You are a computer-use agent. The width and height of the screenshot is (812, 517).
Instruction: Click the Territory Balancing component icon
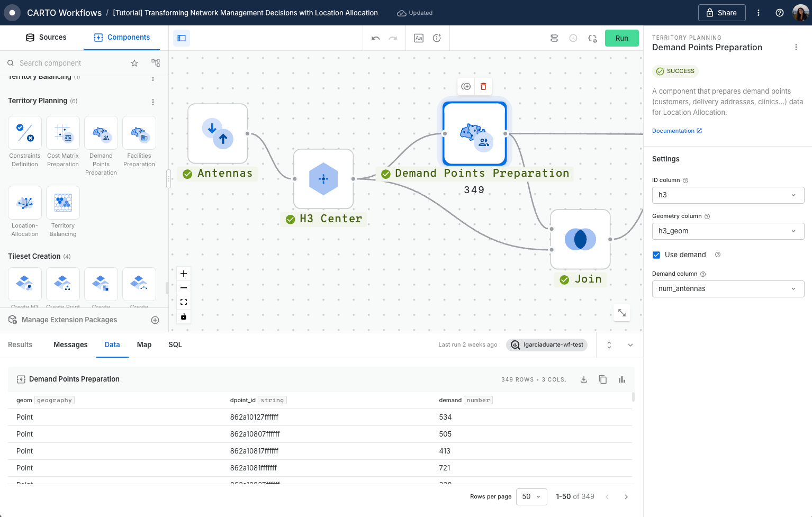tap(63, 203)
